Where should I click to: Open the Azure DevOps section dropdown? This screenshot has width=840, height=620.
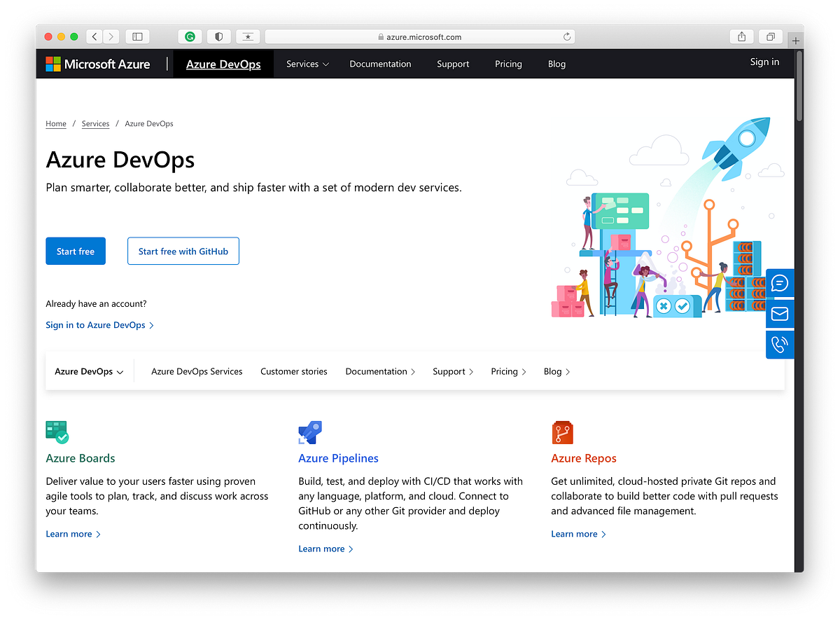(x=89, y=371)
